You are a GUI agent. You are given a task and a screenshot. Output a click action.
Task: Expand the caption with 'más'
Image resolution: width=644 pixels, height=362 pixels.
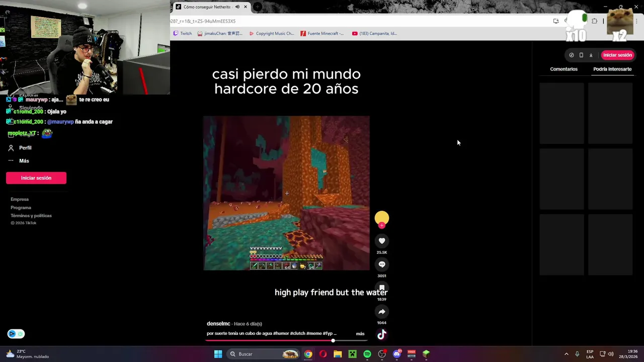pyautogui.click(x=360, y=334)
